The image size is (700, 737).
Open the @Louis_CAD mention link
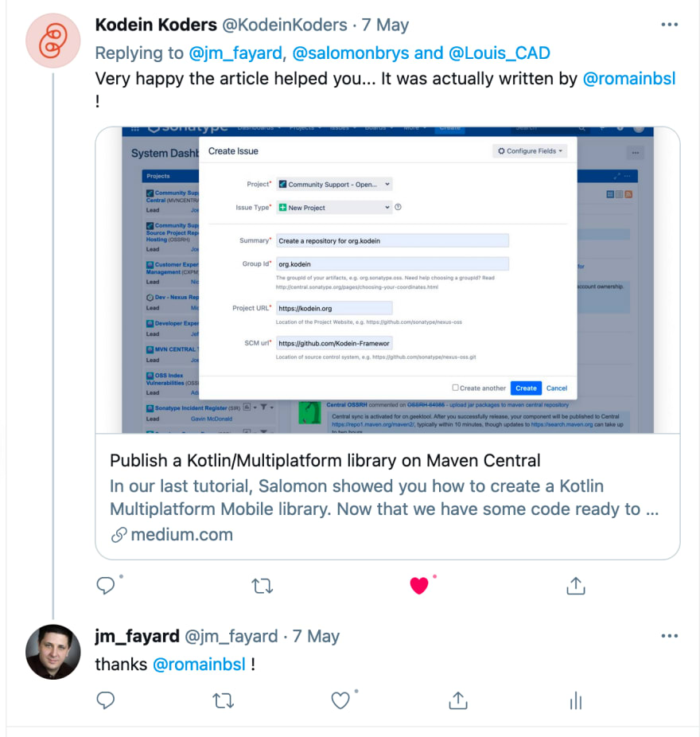500,53
